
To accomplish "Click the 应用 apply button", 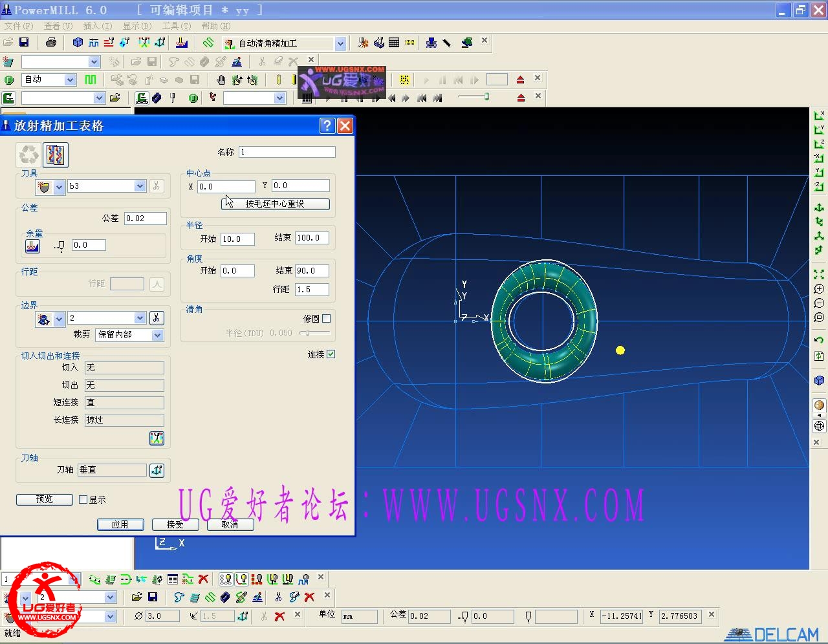I will pos(120,524).
